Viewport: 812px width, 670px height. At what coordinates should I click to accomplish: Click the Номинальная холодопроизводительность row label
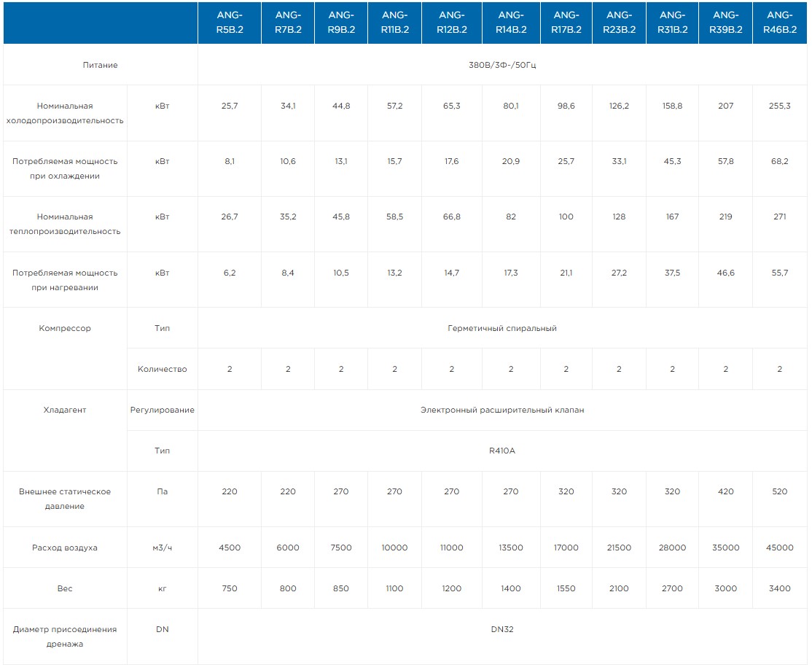65,113
